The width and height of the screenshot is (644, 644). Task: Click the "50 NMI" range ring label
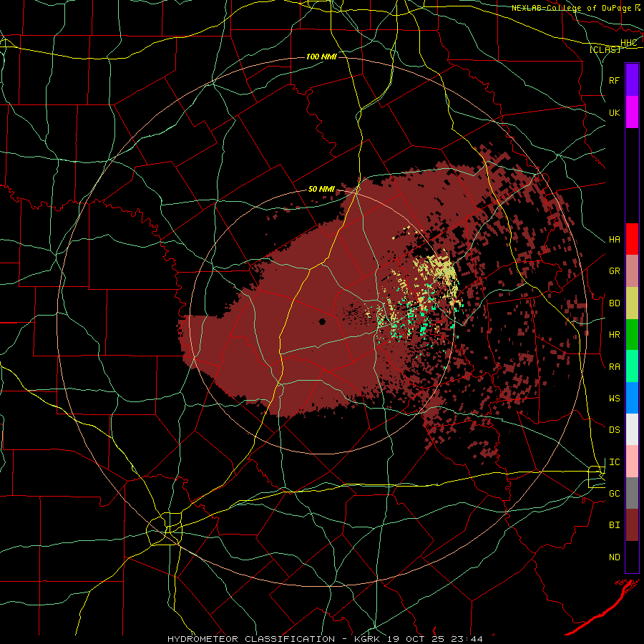(x=321, y=189)
